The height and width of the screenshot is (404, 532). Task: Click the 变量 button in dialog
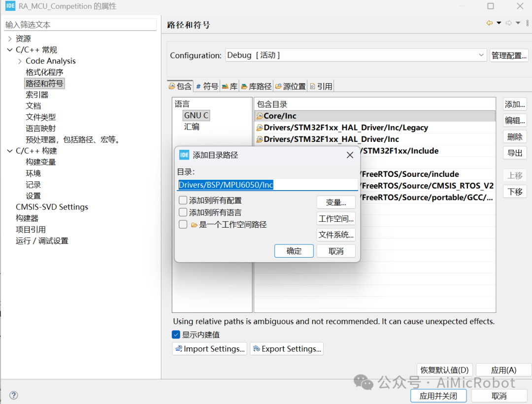(x=336, y=202)
